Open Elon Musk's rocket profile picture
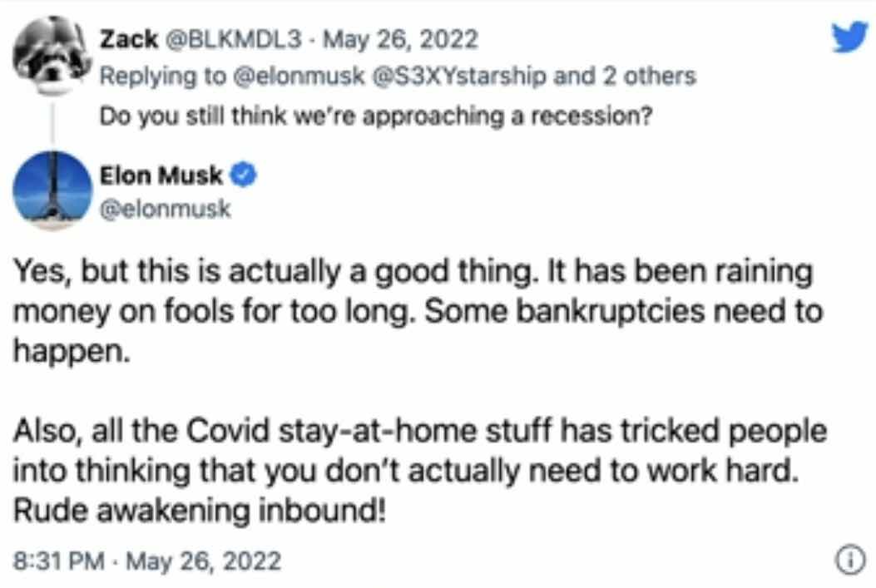Image resolution: width=876 pixels, height=588 pixels. click(x=52, y=190)
